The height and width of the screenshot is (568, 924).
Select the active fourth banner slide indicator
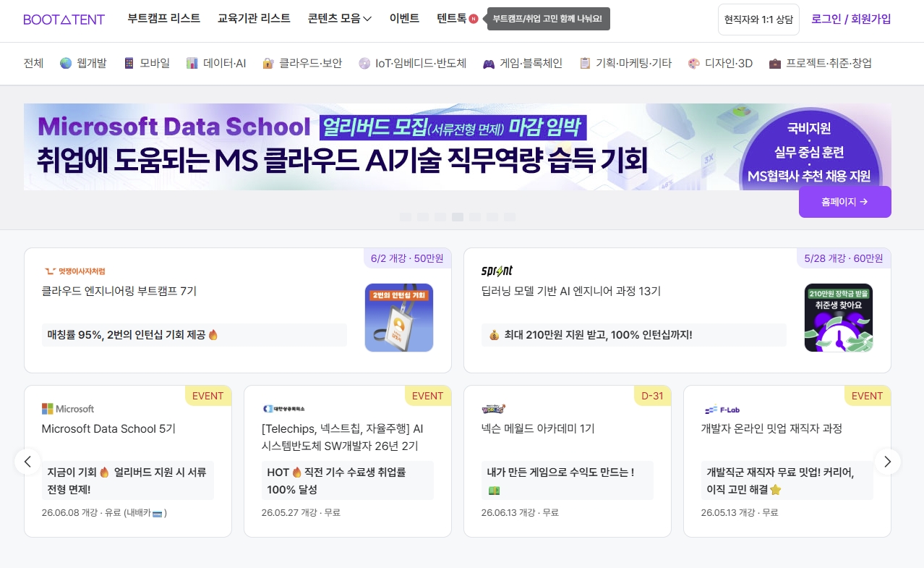coord(458,217)
